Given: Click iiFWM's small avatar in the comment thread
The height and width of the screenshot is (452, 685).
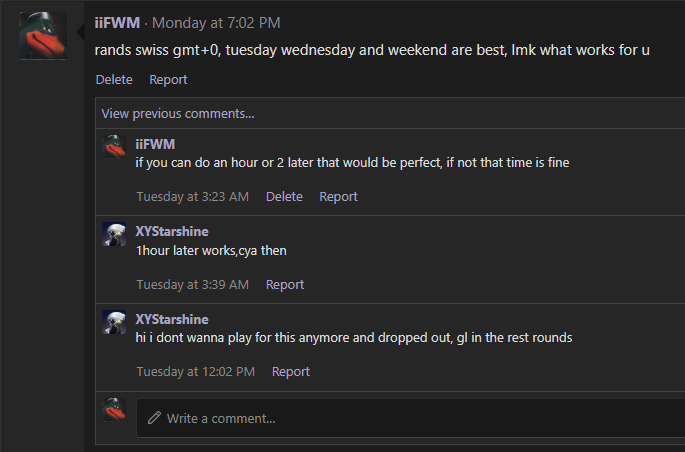Looking at the screenshot, I should tap(114, 146).
